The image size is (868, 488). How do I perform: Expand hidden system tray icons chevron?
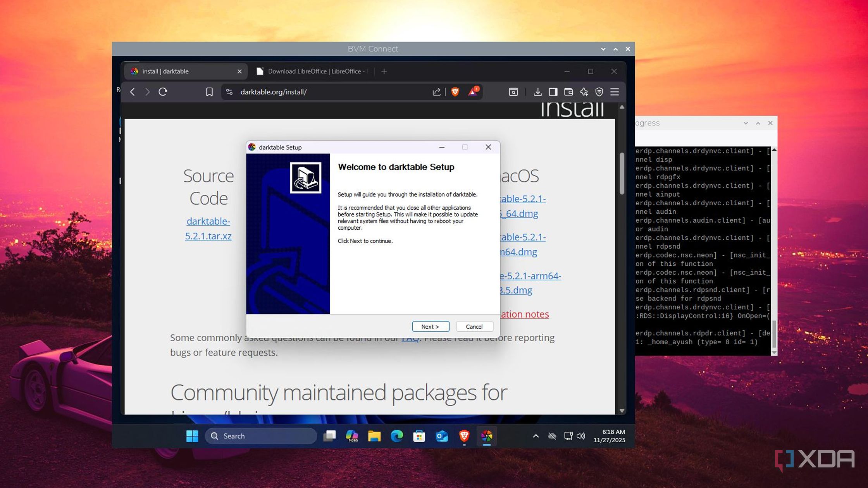536,436
